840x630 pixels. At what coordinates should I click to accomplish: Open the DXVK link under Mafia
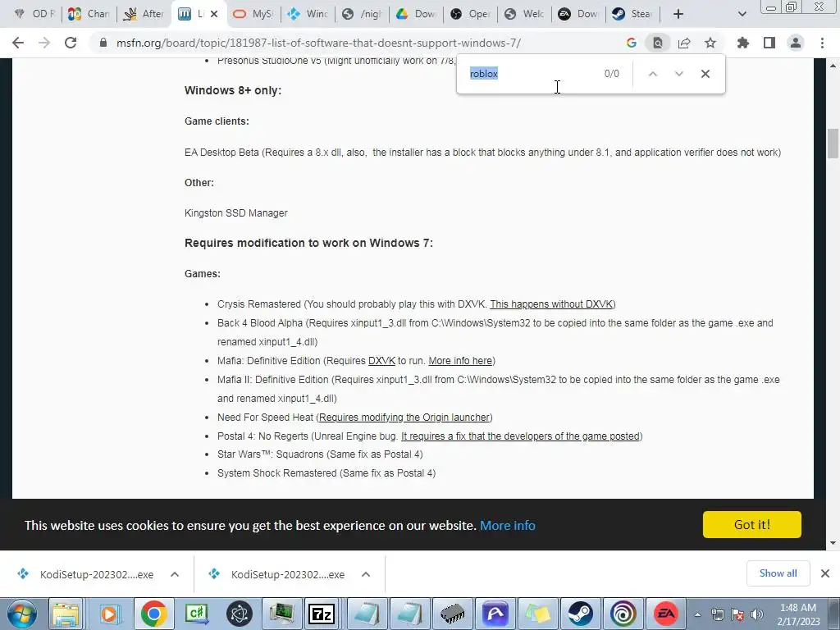(381, 361)
